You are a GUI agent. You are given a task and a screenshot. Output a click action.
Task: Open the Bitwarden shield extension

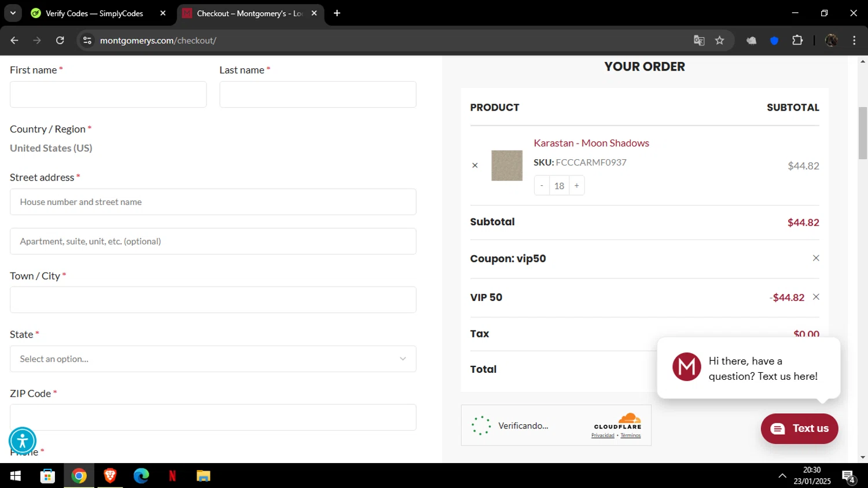(774, 41)
